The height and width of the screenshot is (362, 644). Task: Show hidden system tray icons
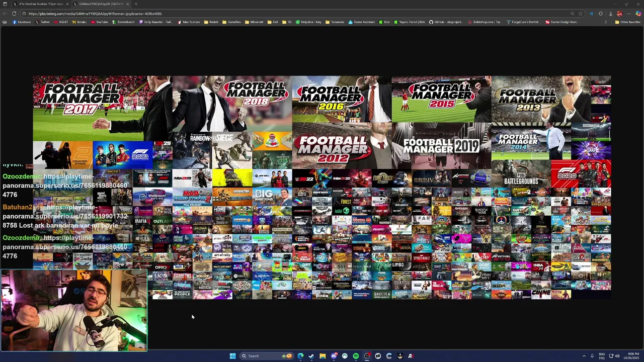(x=584, y=356)
